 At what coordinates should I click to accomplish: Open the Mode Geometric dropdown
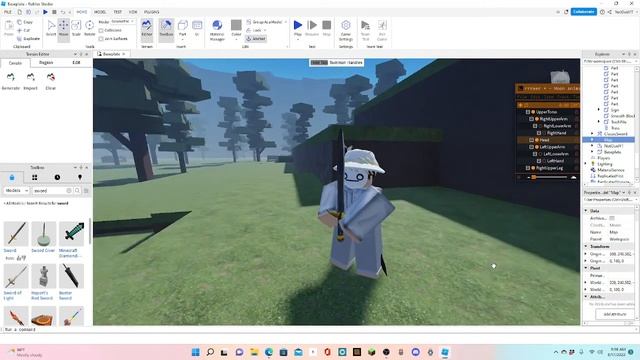pyautogui.click(x=123, y=21)
